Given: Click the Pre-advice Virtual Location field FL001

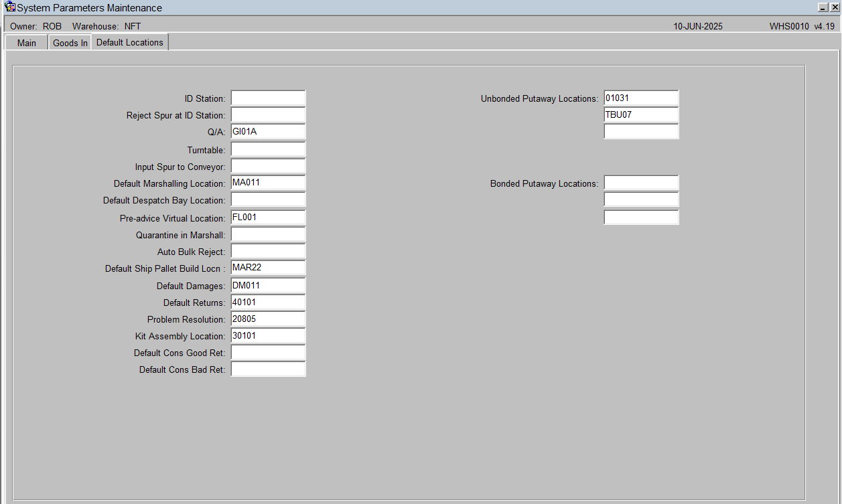Looking at the screenshot, I should pos(268,218).
